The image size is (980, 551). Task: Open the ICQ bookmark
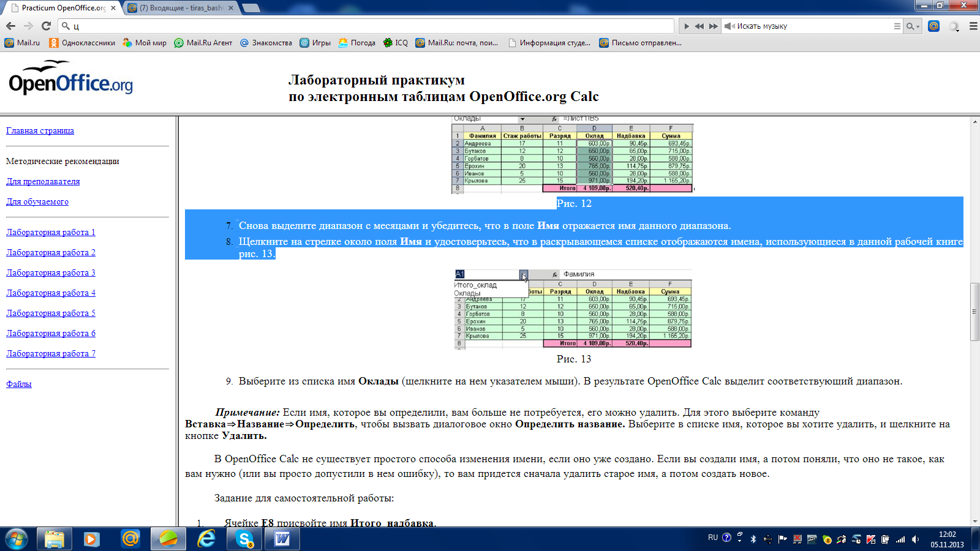(x=395, y=43)
